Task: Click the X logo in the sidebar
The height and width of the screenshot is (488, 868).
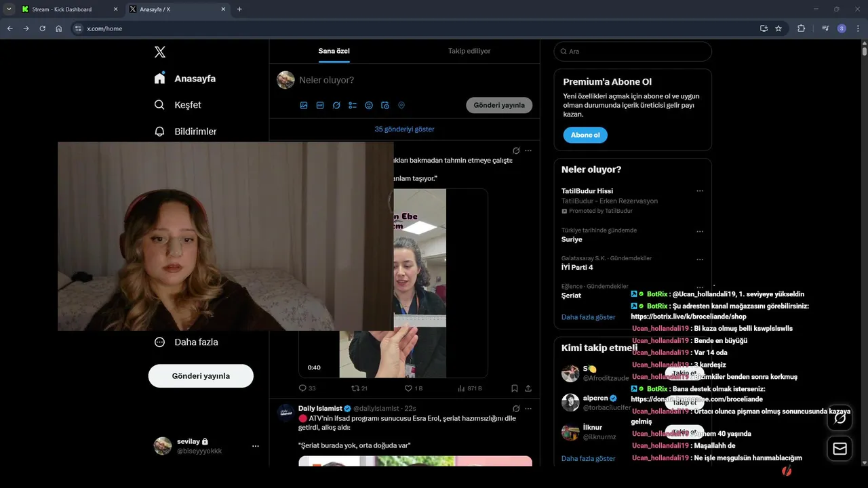Action: [x=159, y=52]
